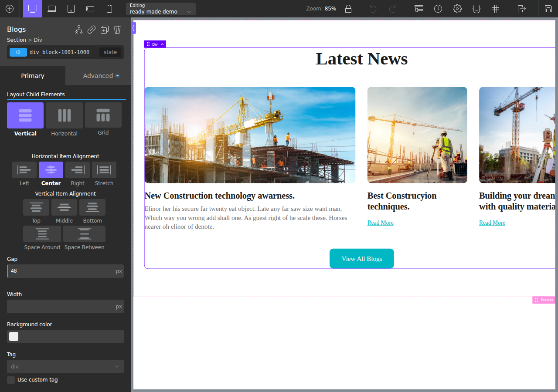Click the Div drag handle icon
The image size is (558, 392).
click(148, 44)
